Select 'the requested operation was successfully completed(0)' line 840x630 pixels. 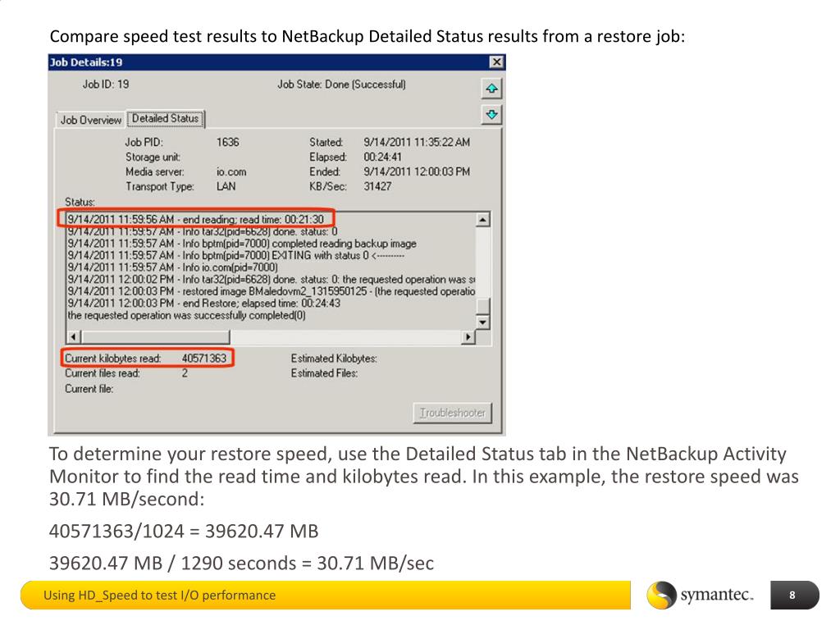point(186,315)
